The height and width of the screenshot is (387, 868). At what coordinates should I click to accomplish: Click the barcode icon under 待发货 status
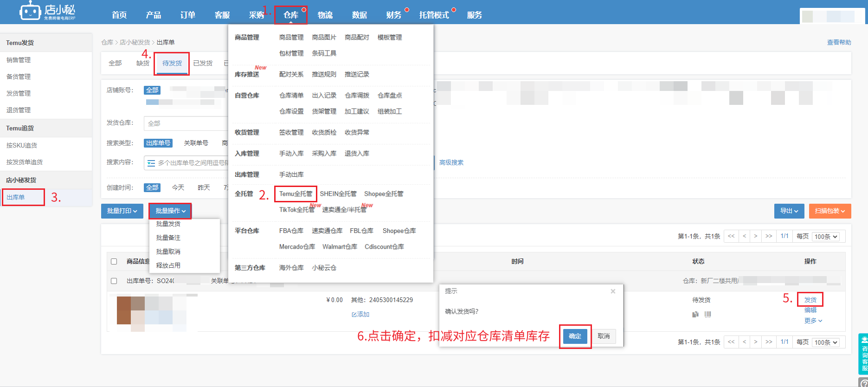tap(707, 314)
